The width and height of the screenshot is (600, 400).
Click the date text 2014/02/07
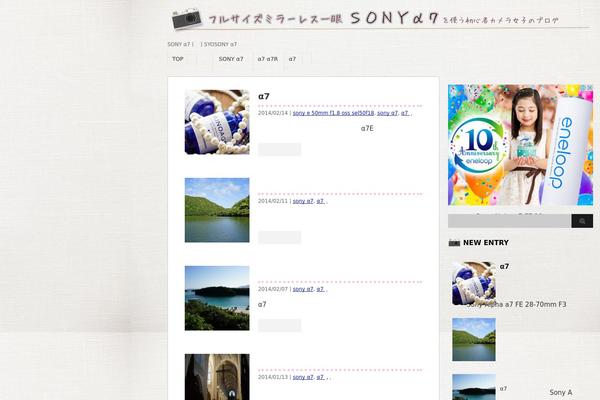pos(272,289)
